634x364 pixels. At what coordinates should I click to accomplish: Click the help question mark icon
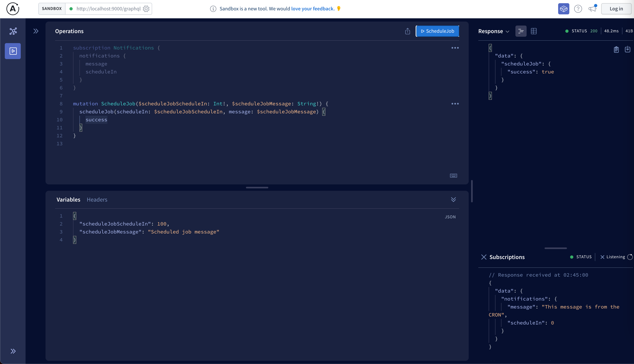coord(578,9)
